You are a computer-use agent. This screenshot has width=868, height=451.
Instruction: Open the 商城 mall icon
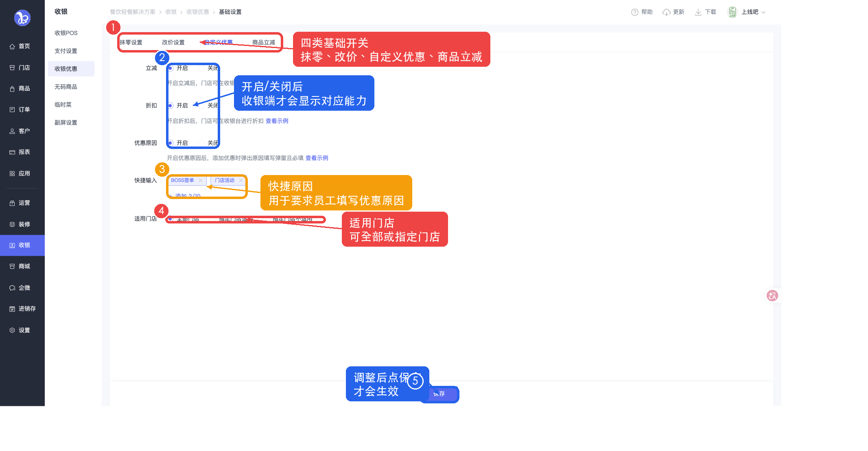(12, 266)
